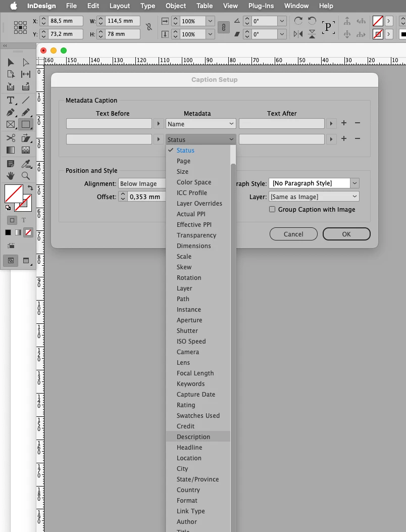The image size is (406, 532).
Task: Click the Fill color swatch in toolbox
Action: [14, 194]
